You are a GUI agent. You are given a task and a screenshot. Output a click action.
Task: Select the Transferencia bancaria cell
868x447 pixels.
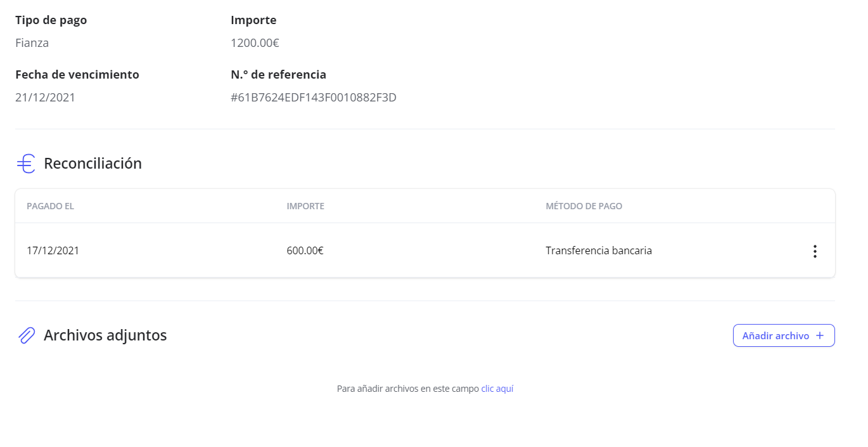(598, 250)
